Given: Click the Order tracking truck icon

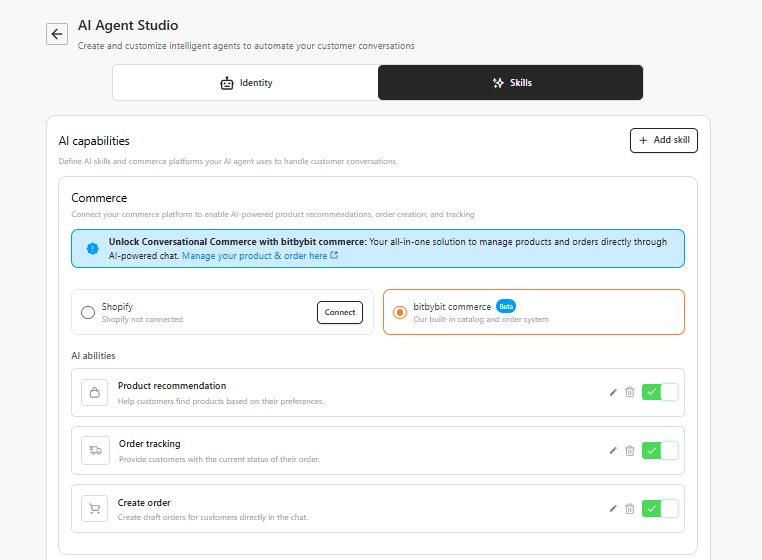Looking at the screenshot, I should [95, 451].
